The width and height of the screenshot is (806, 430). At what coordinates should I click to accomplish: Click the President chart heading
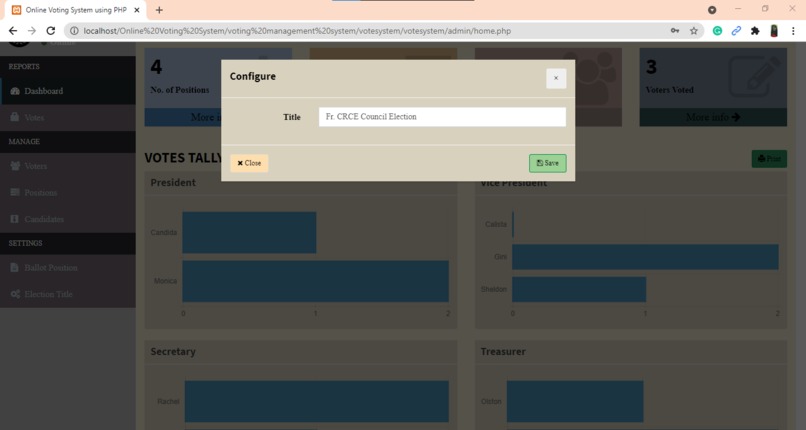click(173, 182)
